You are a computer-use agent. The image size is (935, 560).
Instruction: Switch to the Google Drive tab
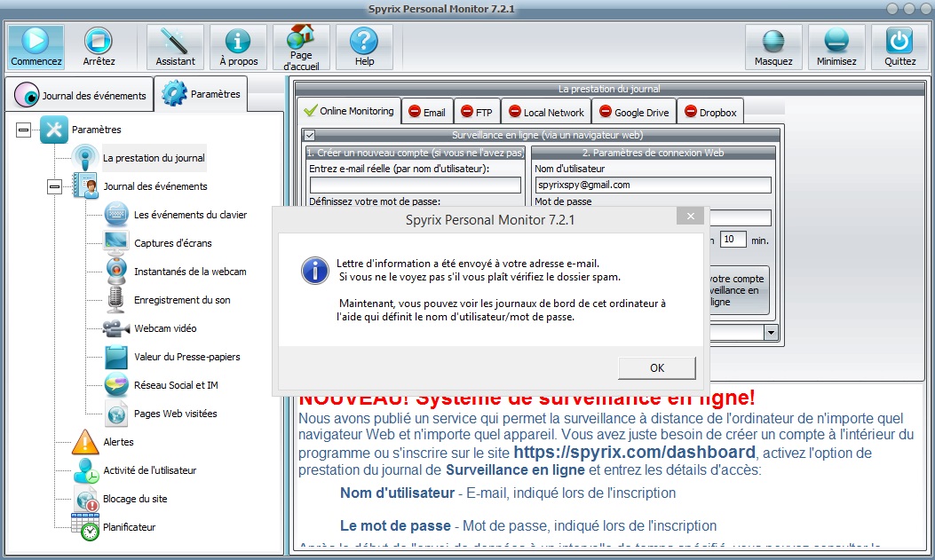pos(634,112)
